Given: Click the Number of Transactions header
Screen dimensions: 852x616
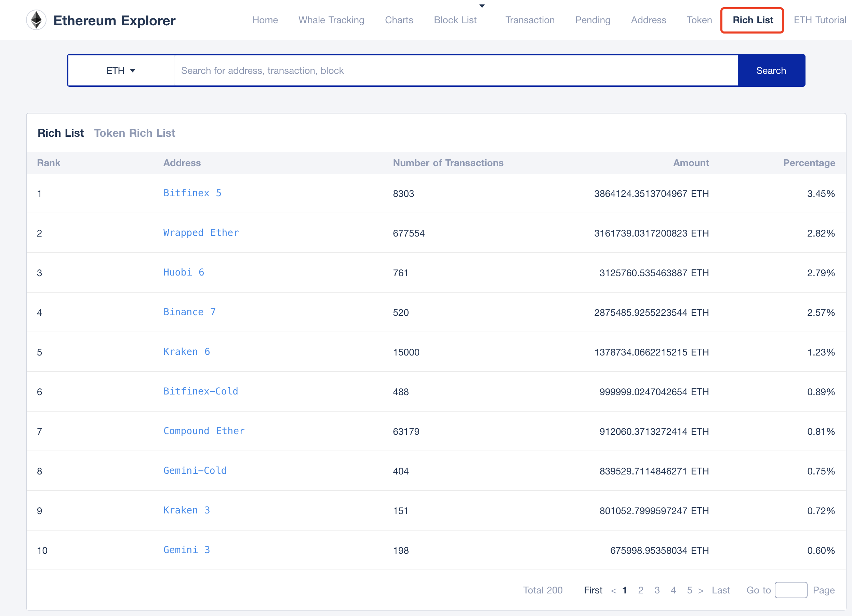Looking at the screenshot, I should point(448,163).
